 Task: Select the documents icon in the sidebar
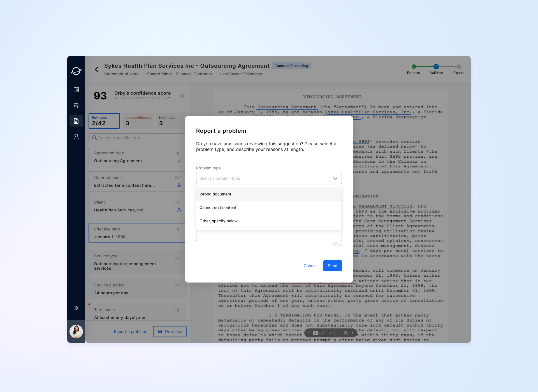[76, 121]
